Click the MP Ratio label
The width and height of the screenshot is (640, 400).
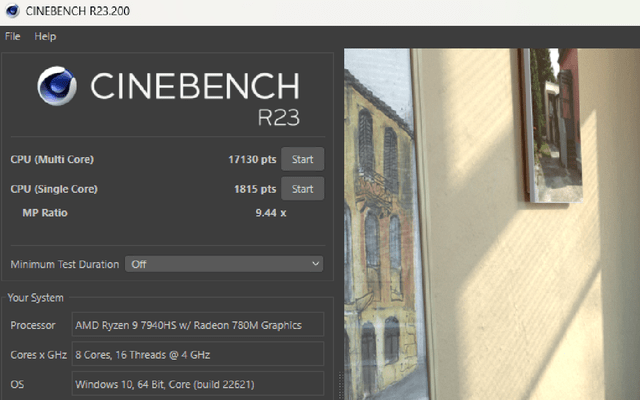(x=45, y=213)
